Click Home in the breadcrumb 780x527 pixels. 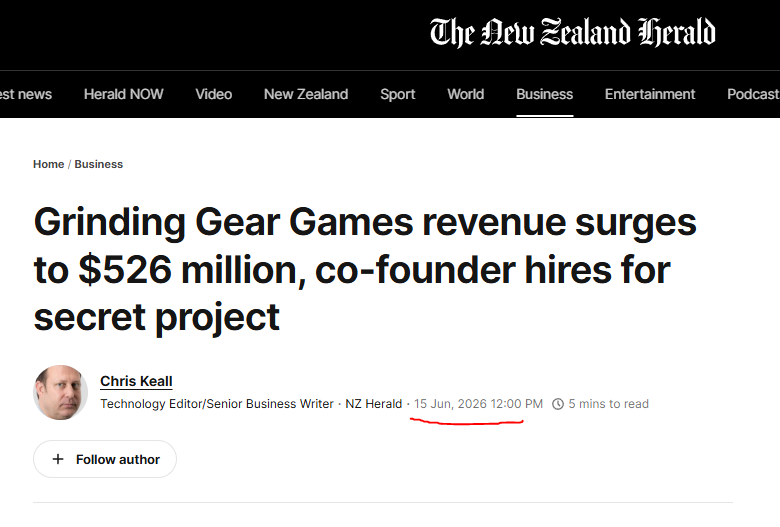pos(48,164)
